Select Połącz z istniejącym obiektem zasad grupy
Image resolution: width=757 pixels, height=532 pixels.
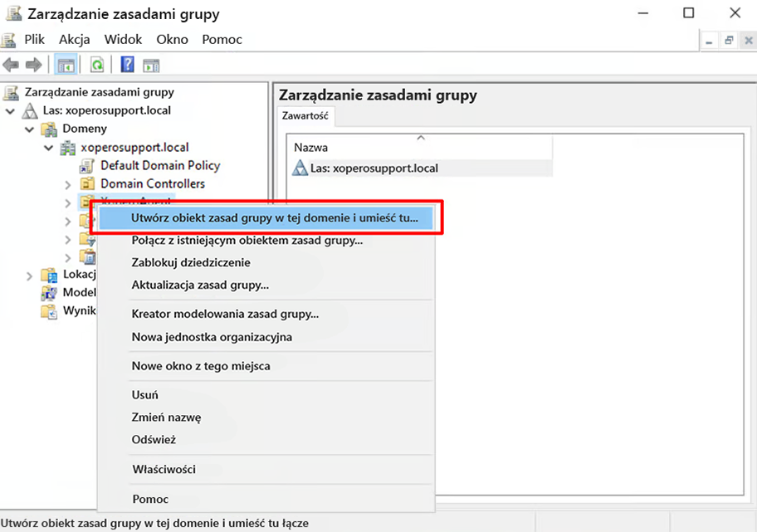tap(247, 241)
